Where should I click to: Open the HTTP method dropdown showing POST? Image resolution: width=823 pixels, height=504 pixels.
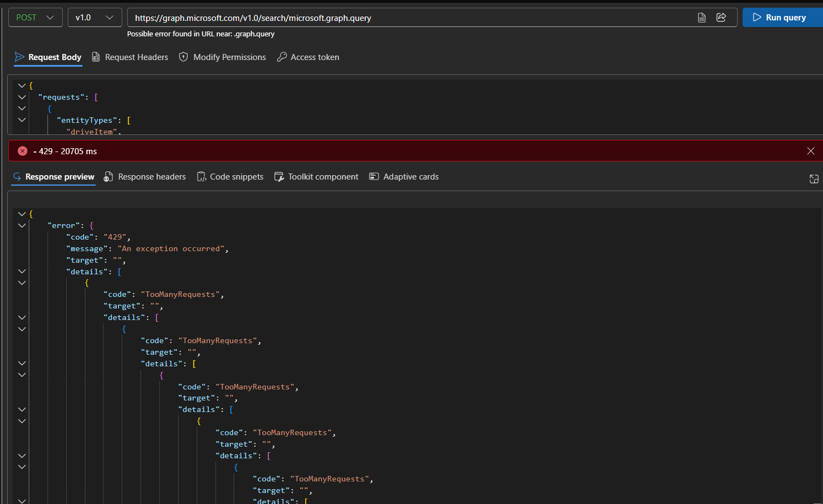pyautogui.click(x=35, y=17)
